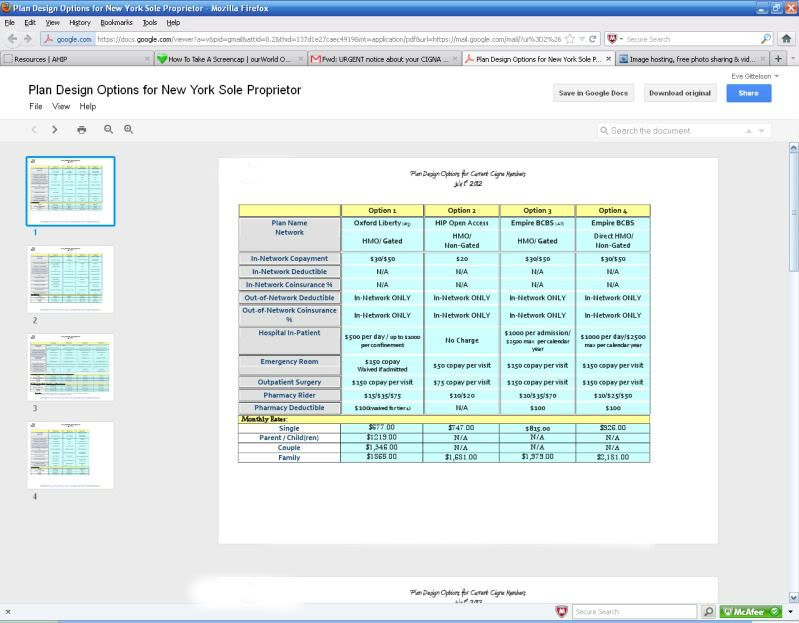Click the Oxford Liberty plan name cell
This screenshot has width=799, height=623.
(382, 223)
